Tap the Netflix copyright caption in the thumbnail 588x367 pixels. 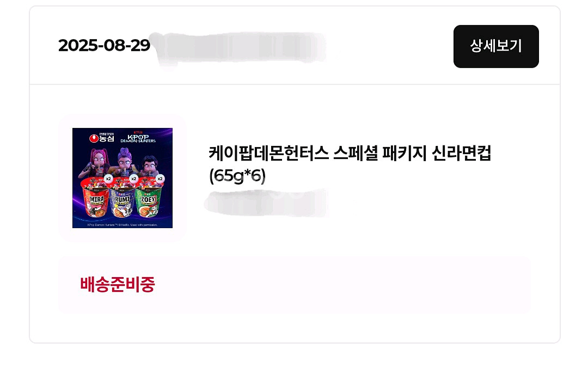pyautogui.click(x=122, y=225)
